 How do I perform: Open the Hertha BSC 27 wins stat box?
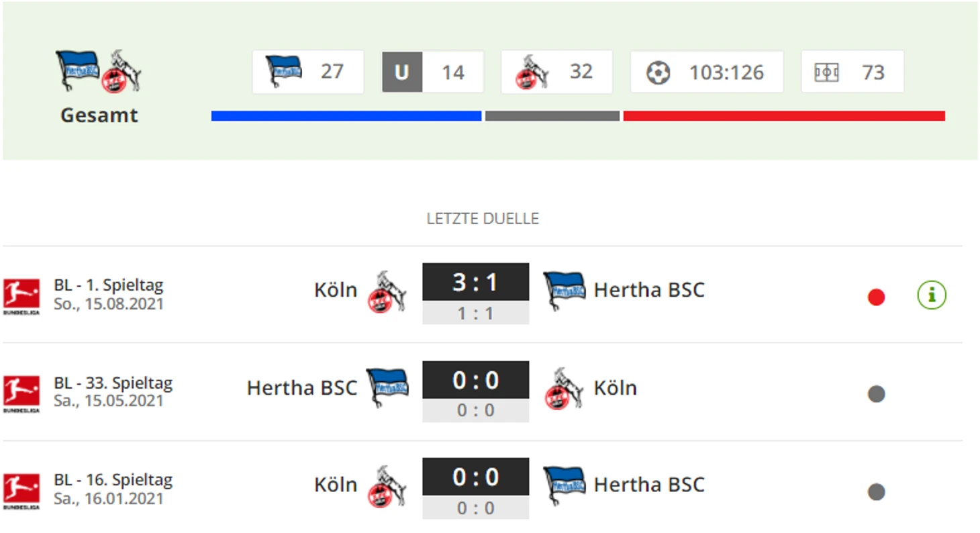(308, 72)
